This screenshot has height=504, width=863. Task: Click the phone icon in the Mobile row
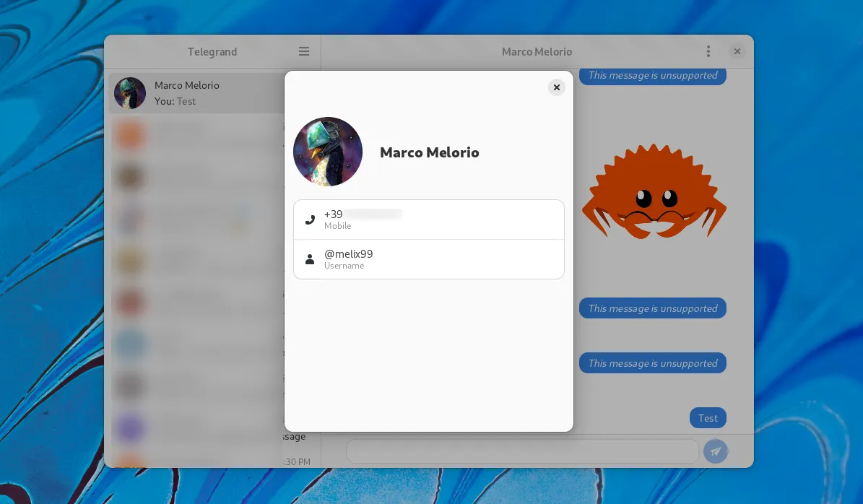pos(310,220)
